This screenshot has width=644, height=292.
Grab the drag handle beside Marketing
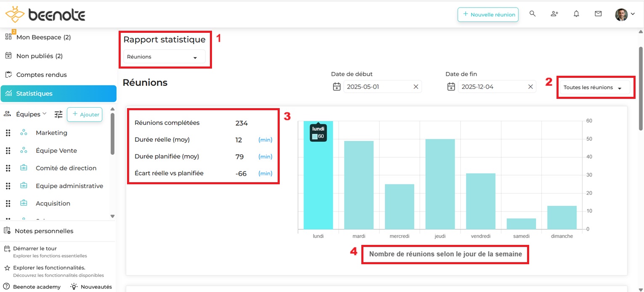tap(8, 133)
